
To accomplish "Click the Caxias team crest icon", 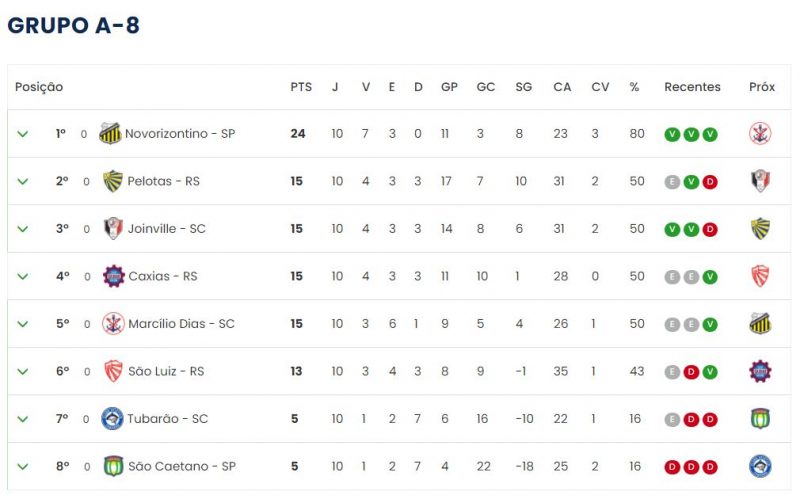I will (x=113, y=276).
